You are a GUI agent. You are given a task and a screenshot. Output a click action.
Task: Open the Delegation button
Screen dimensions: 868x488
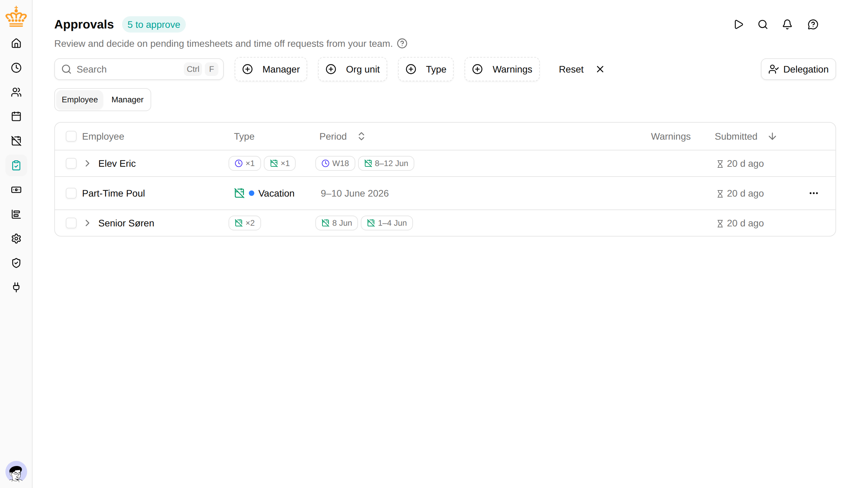point(798,69)
